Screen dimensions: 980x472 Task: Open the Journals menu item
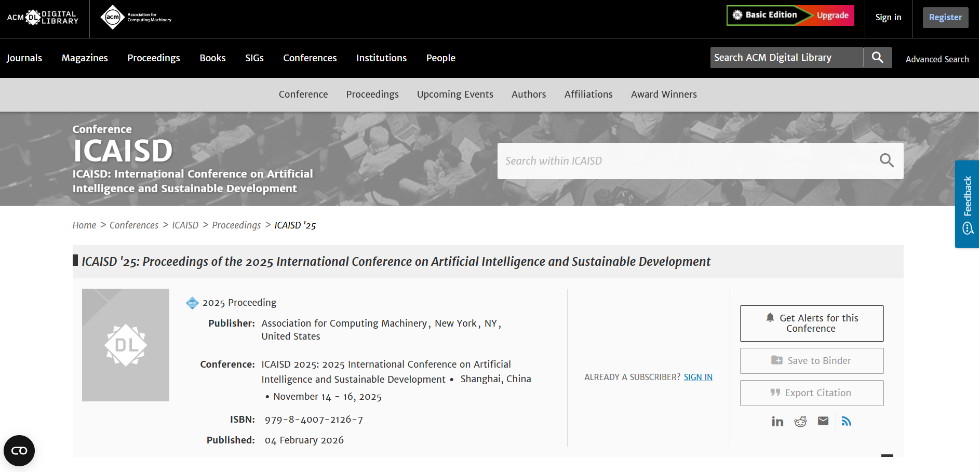[x=24, y=58]
